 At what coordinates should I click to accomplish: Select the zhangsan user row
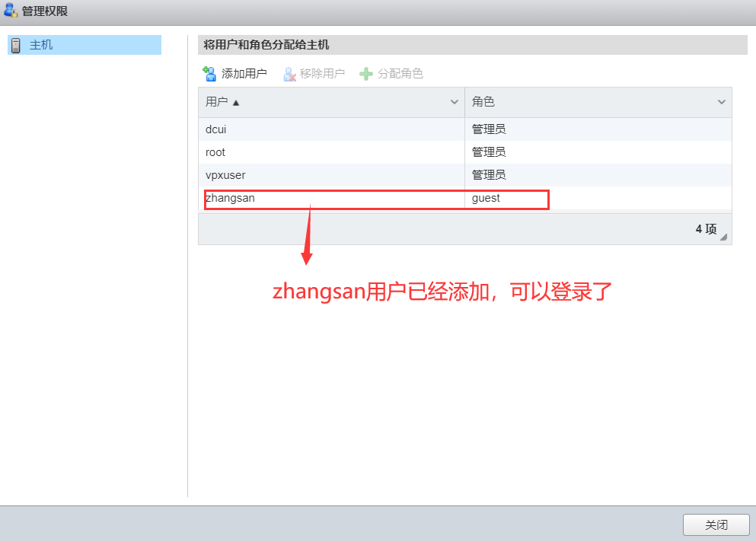click(x=465, y=198)
